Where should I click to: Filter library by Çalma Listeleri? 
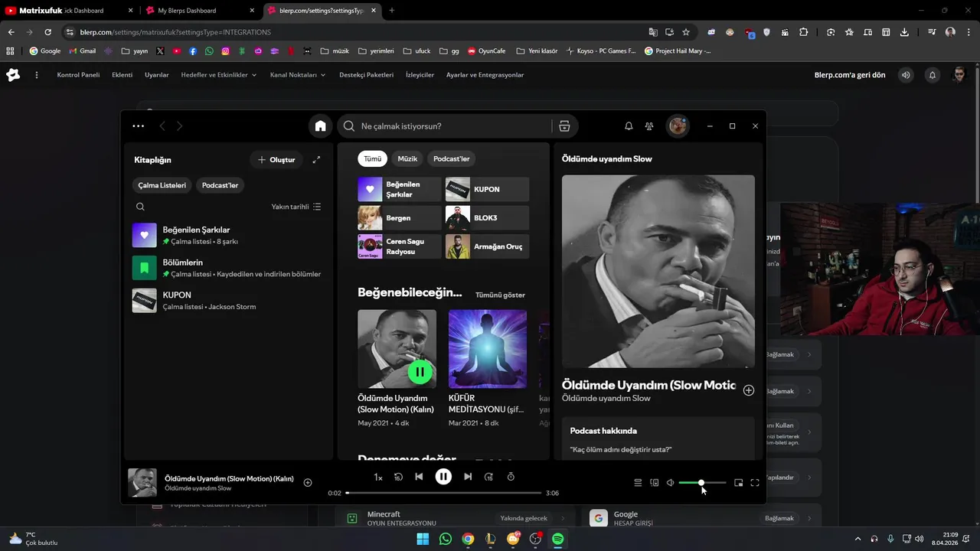point(162,185)
